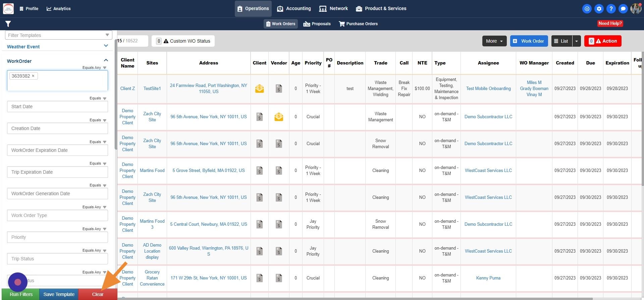Open the Filter Templates dropdown

59,35
